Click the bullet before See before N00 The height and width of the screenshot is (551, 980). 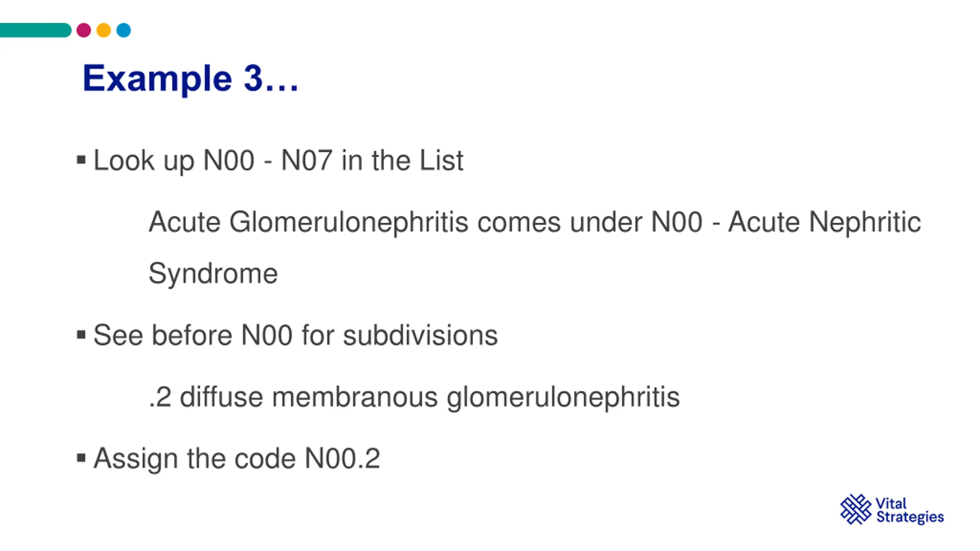coord(81,335)
